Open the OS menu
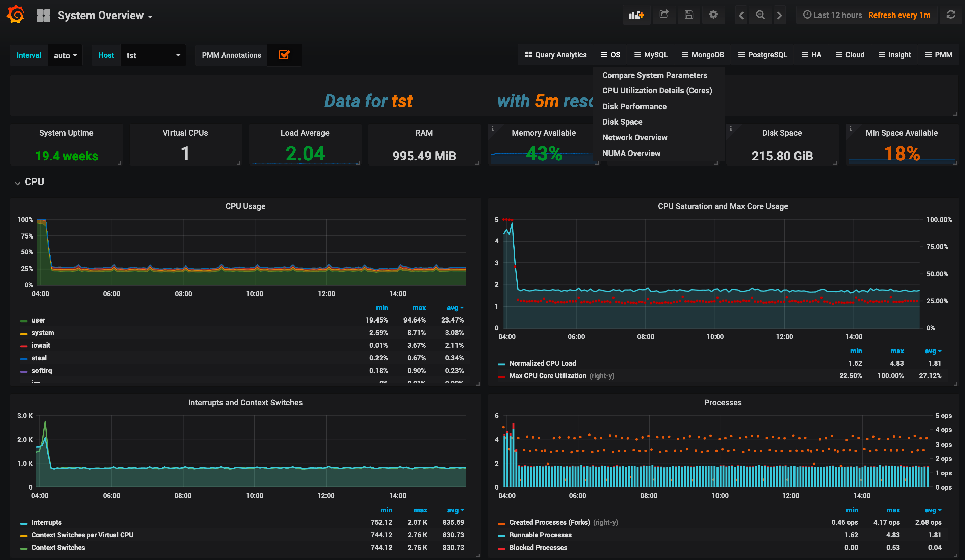965x560 pixels. [x=610, y=55]
